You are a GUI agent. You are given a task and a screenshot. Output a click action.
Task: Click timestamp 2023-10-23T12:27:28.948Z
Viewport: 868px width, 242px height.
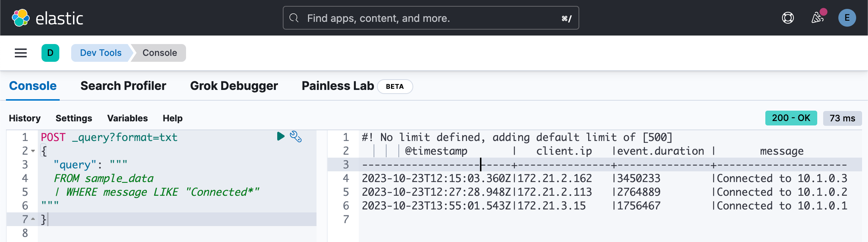coord(437,192)
